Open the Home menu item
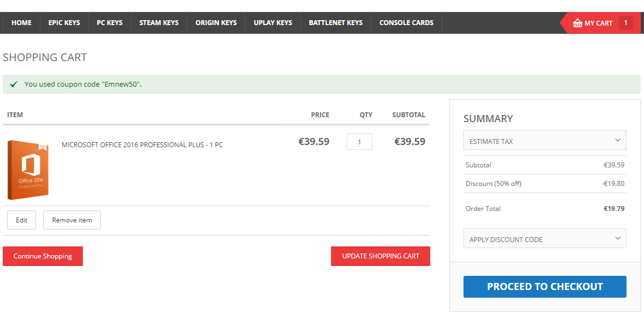Viewport: 644px width, 332px height. pos(21,23)
